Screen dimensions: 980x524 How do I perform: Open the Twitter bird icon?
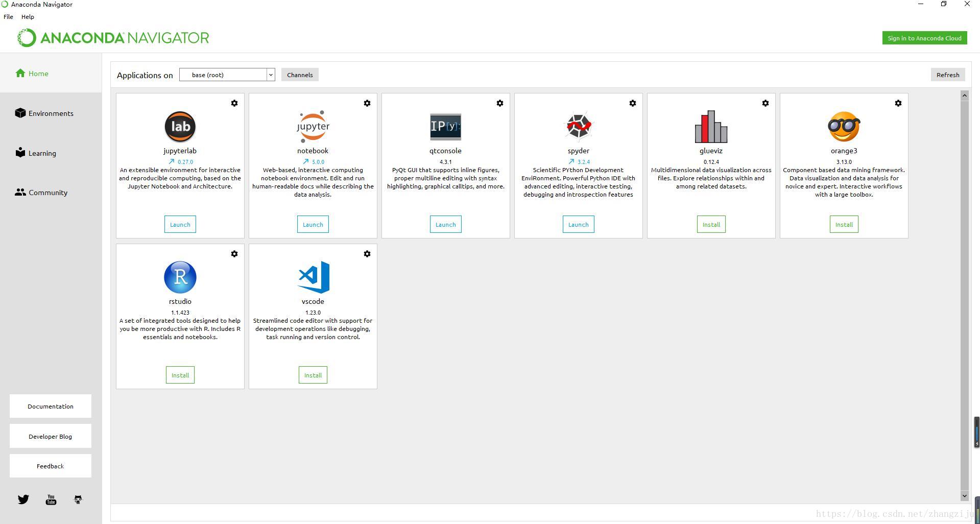tap(23, 499)
